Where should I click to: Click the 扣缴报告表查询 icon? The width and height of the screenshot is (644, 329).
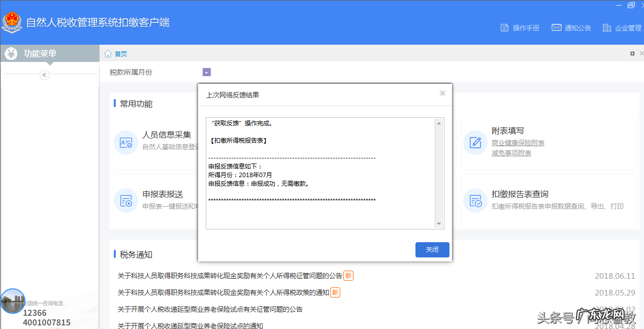tap(475, 201)
